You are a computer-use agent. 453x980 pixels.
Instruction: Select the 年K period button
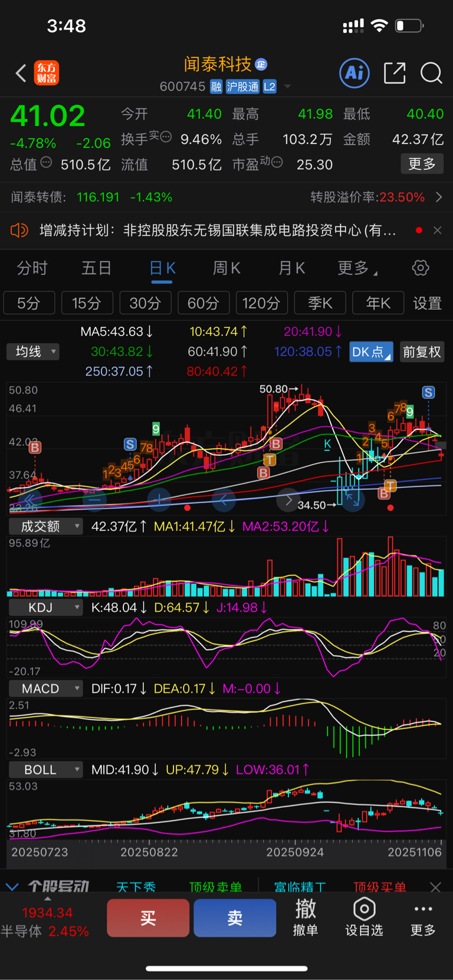click(378, 303)
